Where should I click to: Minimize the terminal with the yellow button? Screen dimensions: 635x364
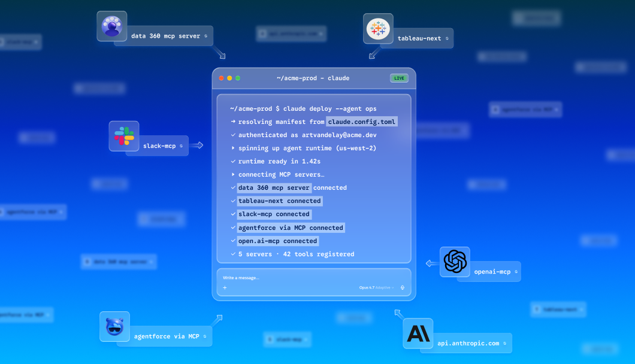coord(229,78)
